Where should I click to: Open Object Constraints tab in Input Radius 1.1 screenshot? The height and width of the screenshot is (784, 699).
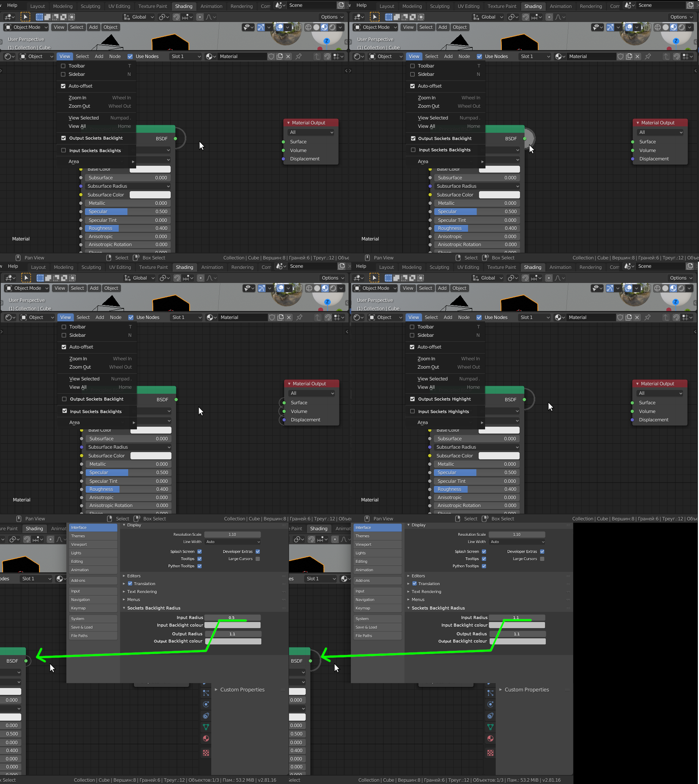(x=490, y=716)
